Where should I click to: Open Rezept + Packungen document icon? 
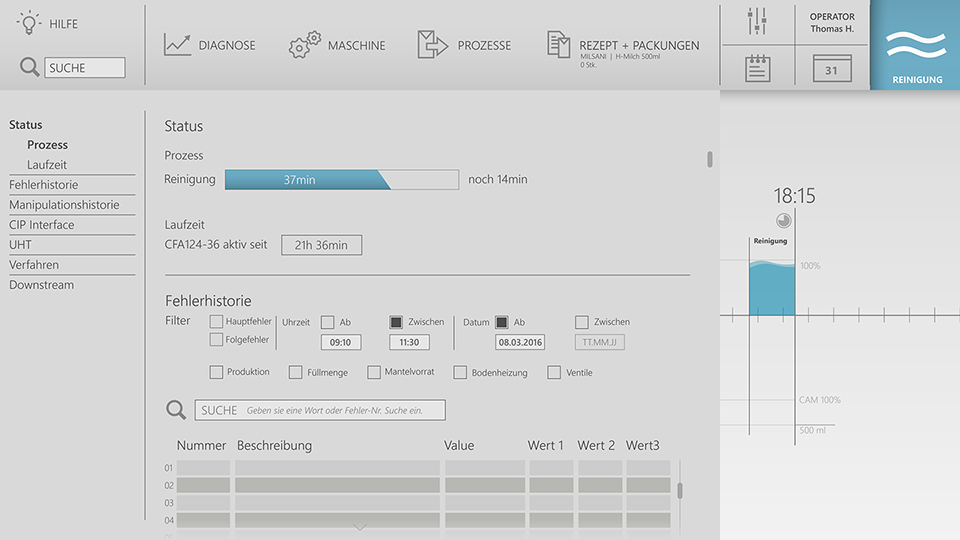[558, 44]
